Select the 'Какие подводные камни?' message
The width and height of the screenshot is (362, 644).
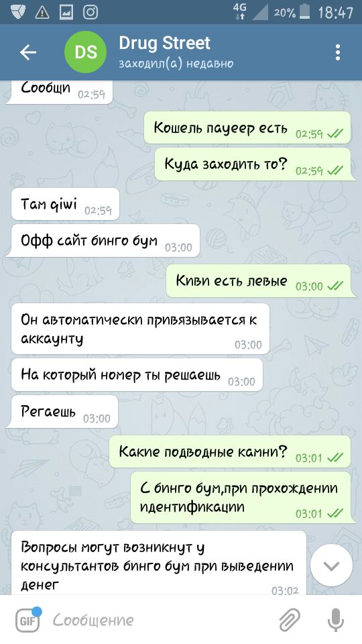230,451
